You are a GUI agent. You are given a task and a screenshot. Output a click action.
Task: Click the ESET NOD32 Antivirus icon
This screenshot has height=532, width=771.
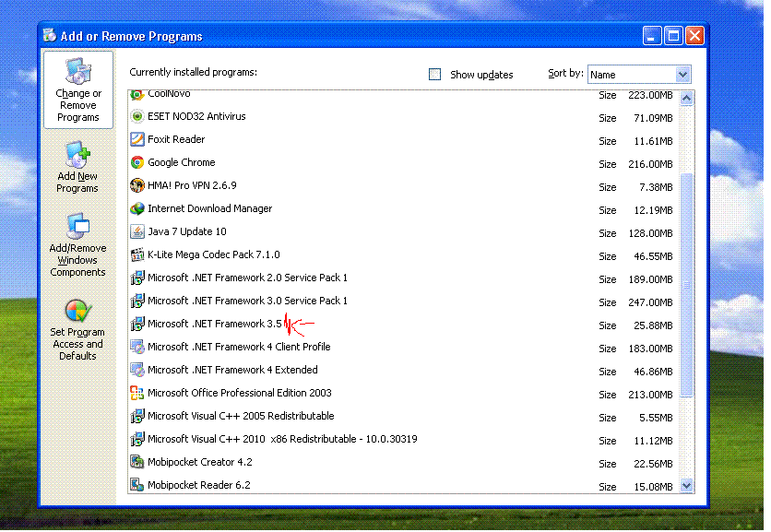coord(137,116)
